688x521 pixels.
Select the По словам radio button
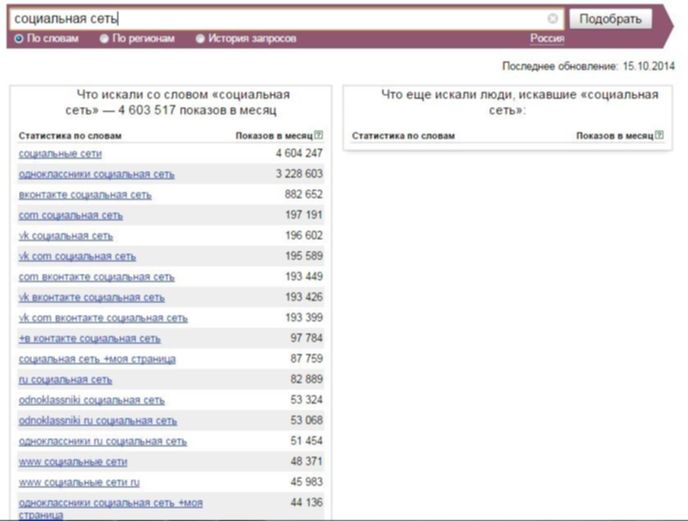pyautogui.click(x=19, y=39)
